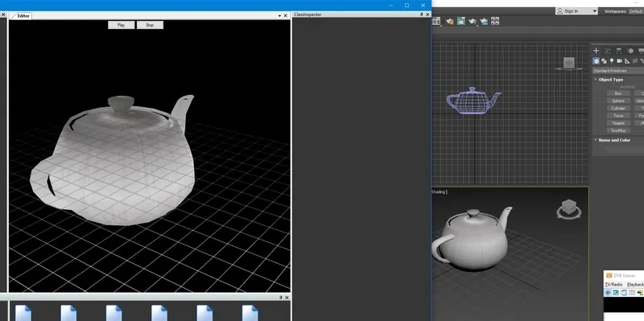This screenshot has height=321, width=644.
Task: Click the Torus primitive button
Action: (x=618, y=115)
